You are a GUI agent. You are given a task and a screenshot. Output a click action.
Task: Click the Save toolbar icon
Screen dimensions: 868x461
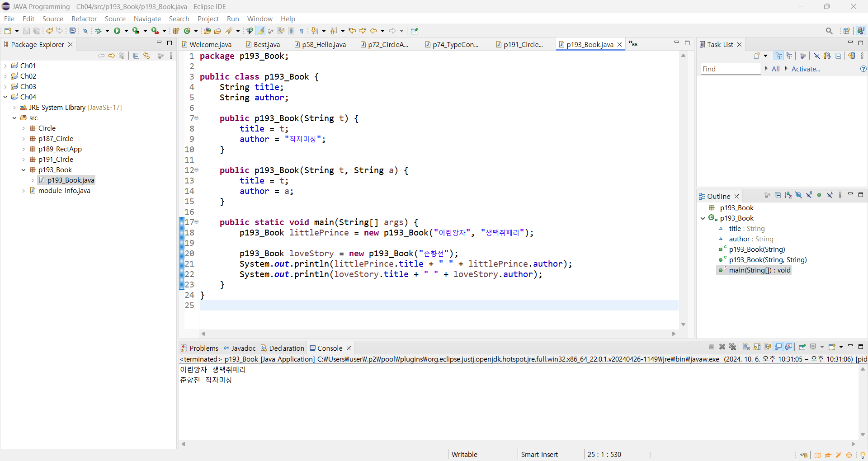26,31
